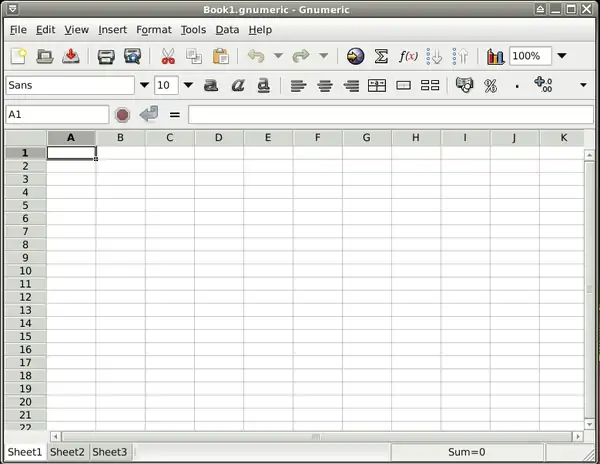Open the zoom level dropdown

click(x=561, y=57)
